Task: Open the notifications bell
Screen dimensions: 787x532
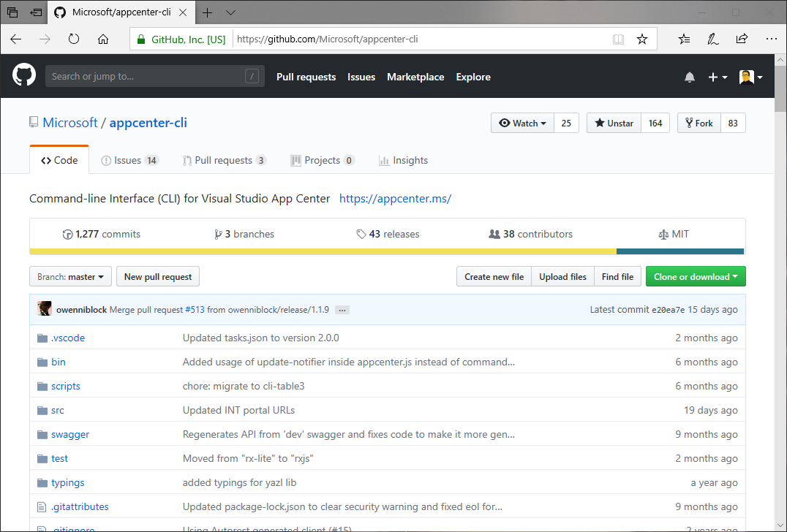Action: (689, 77)
